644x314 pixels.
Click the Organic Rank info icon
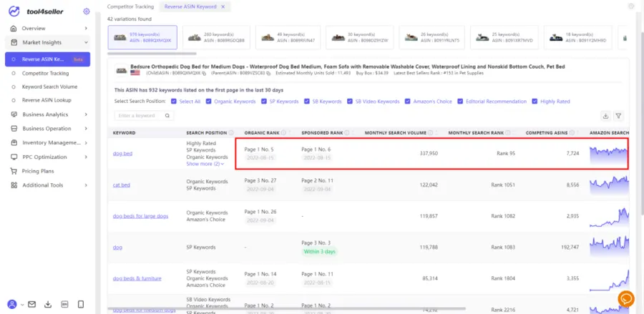[284, 133]
